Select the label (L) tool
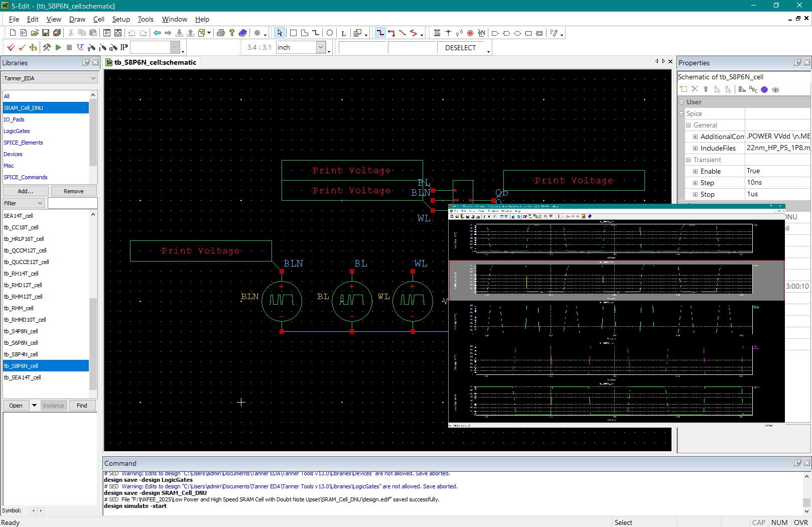Screen dimensions: 812x527 tap(343, 33)
